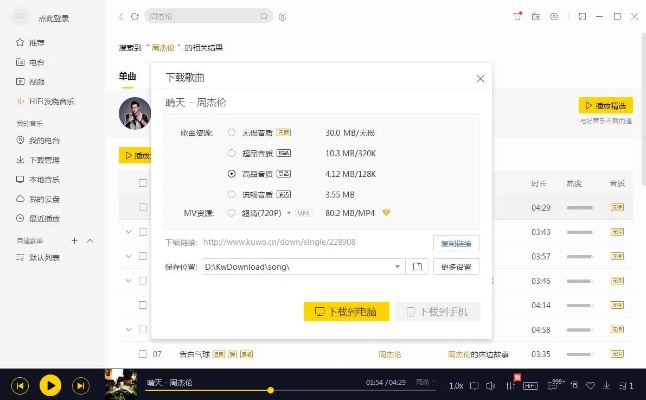Viewport: 646px width, 400px height.
Task: Open the save location dropdown arrow
Action: pos(397,267)
